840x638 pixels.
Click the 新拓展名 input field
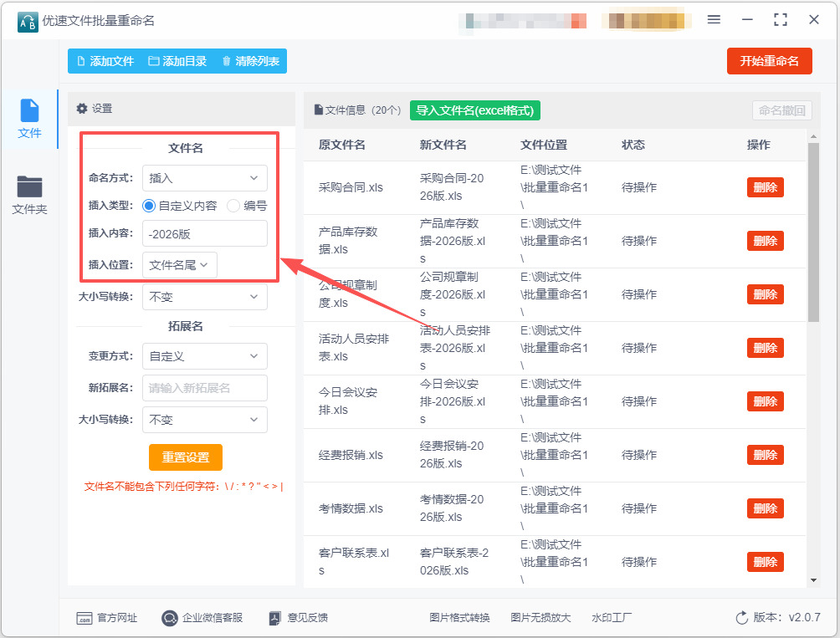205,388
